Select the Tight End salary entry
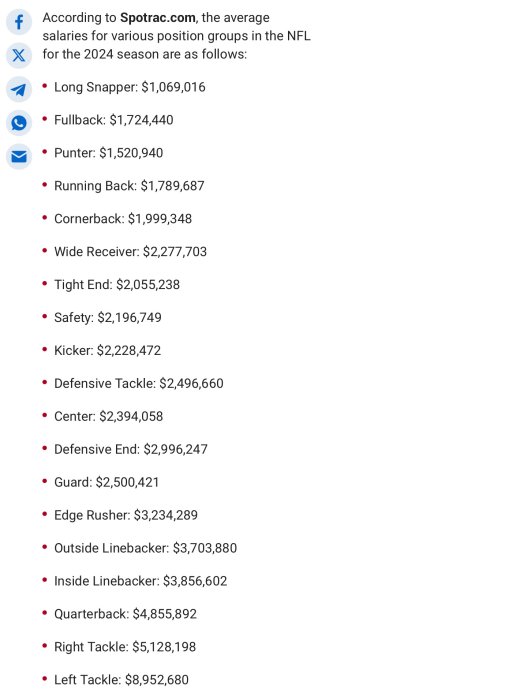509x700 pixels. click(x=117, y=285)
